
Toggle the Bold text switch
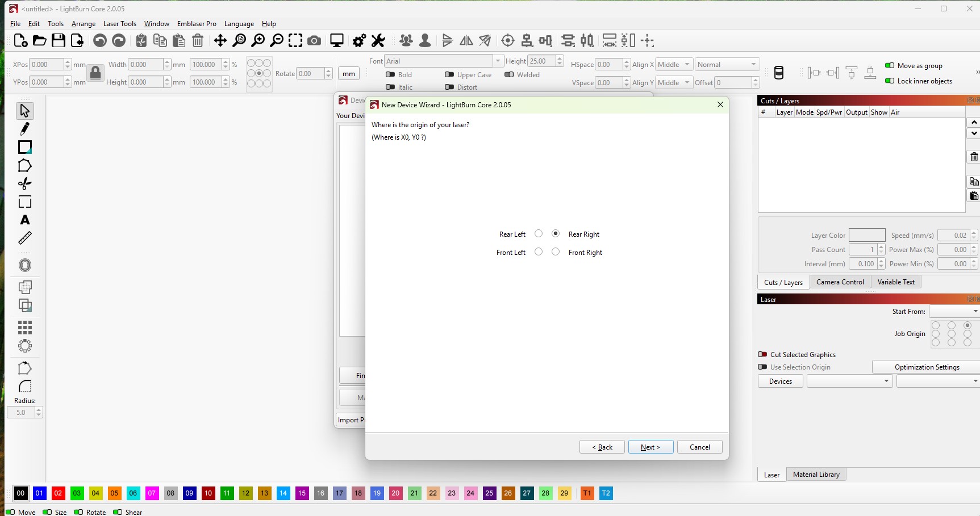[390, 74]
